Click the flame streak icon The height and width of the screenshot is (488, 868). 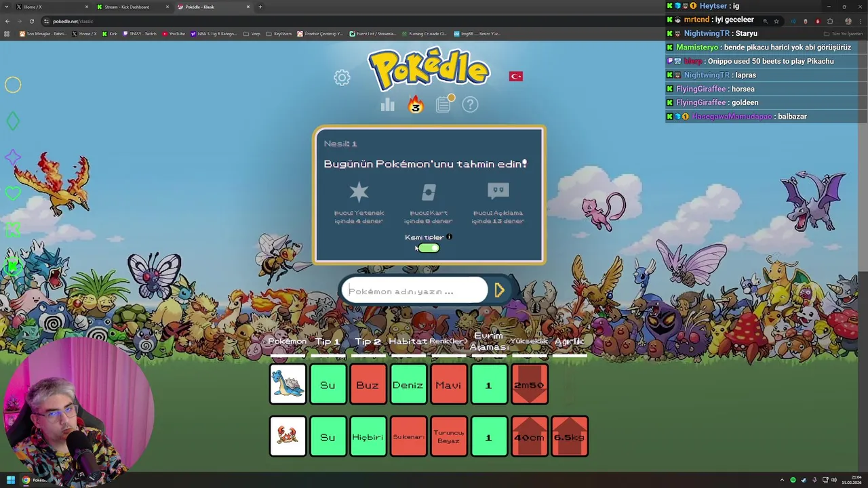415,104
